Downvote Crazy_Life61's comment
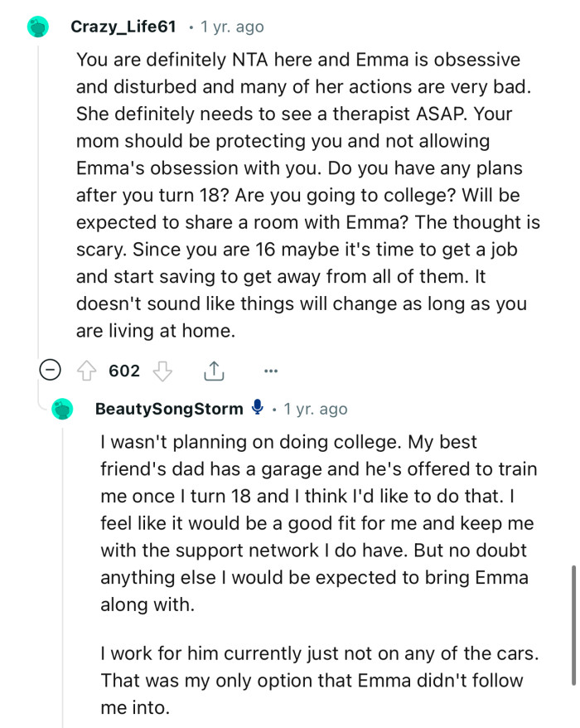580x728 pixels. 160,371
